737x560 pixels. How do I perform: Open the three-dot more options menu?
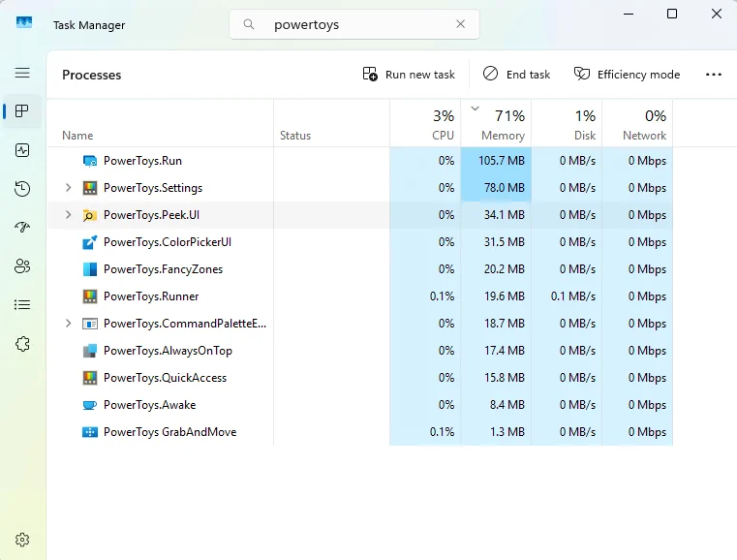tap(714, 75)
